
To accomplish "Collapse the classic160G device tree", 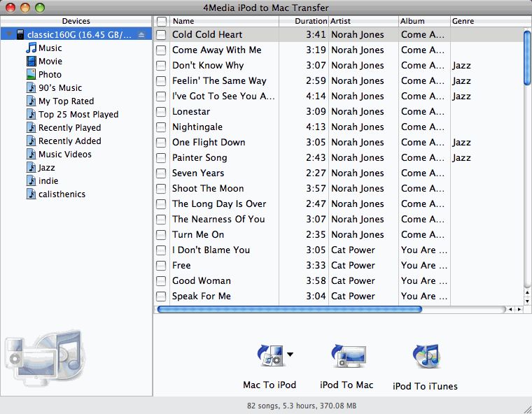I will pos(9,34).
